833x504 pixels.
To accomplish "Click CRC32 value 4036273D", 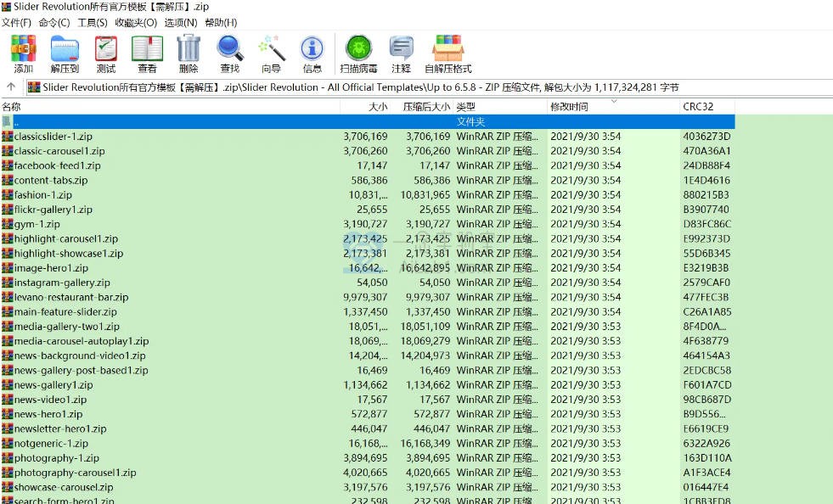I will point(706,137).
